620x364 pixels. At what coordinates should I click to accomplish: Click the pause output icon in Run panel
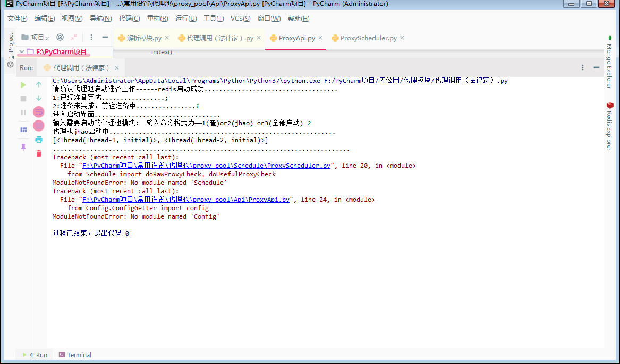coord(23,112)
